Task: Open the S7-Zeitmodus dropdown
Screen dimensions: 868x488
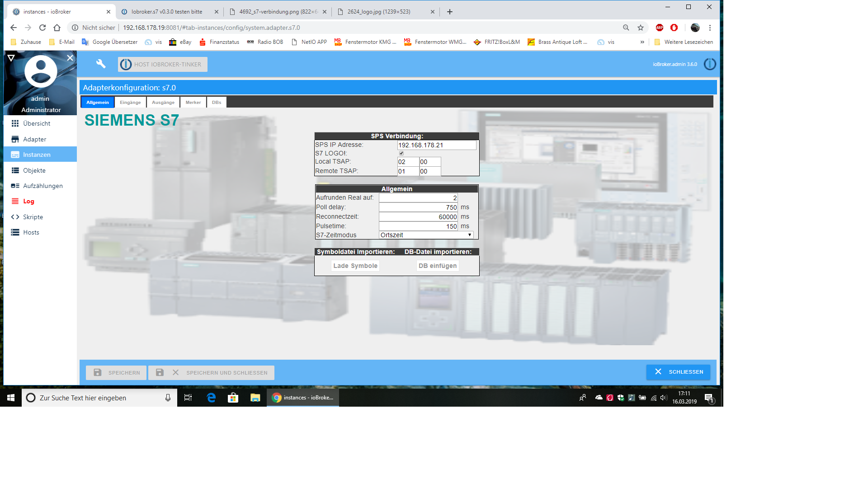Action: (426, 235)
